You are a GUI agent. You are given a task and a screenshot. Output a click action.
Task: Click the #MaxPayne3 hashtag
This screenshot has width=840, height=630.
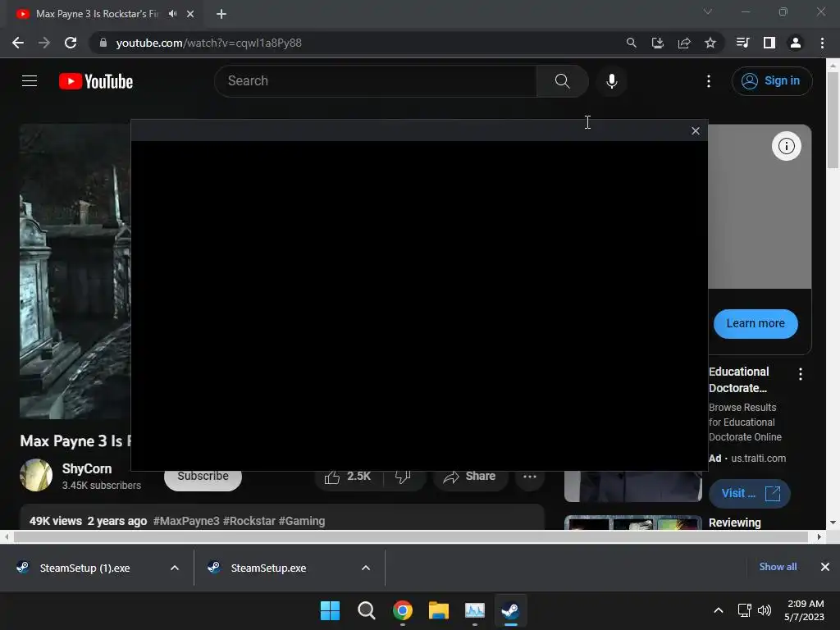point(186,521)
